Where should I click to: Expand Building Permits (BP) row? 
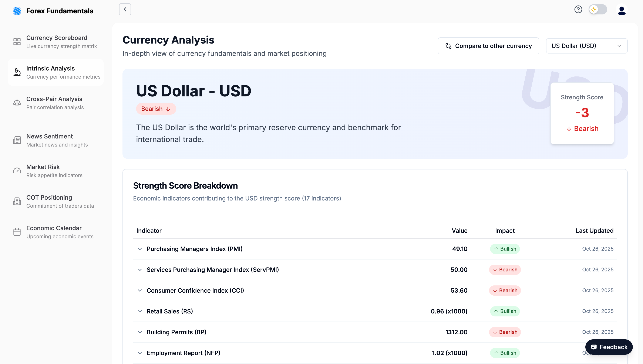(140, 332)
